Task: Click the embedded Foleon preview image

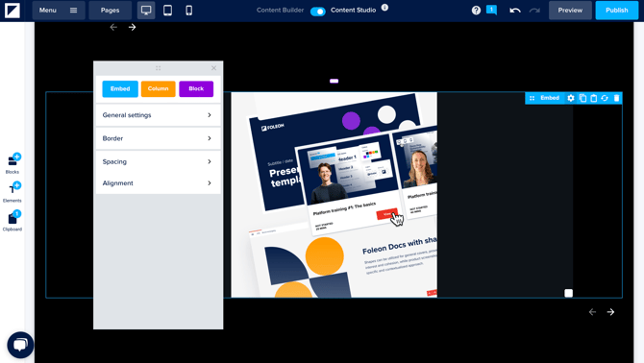Action: [334, 195]
